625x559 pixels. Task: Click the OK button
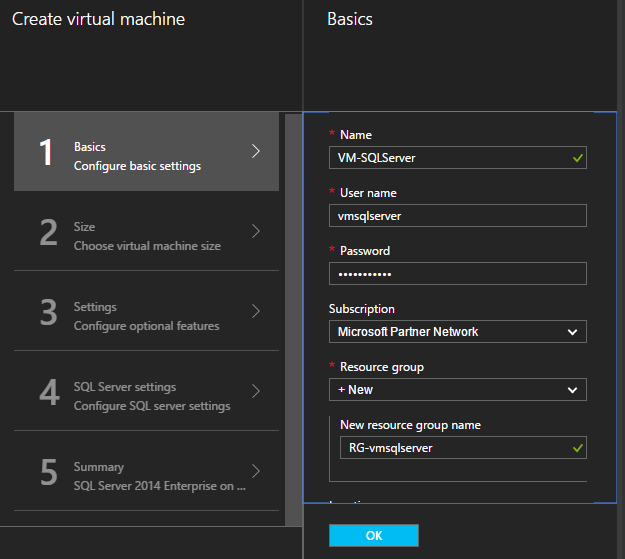point(373,536)
